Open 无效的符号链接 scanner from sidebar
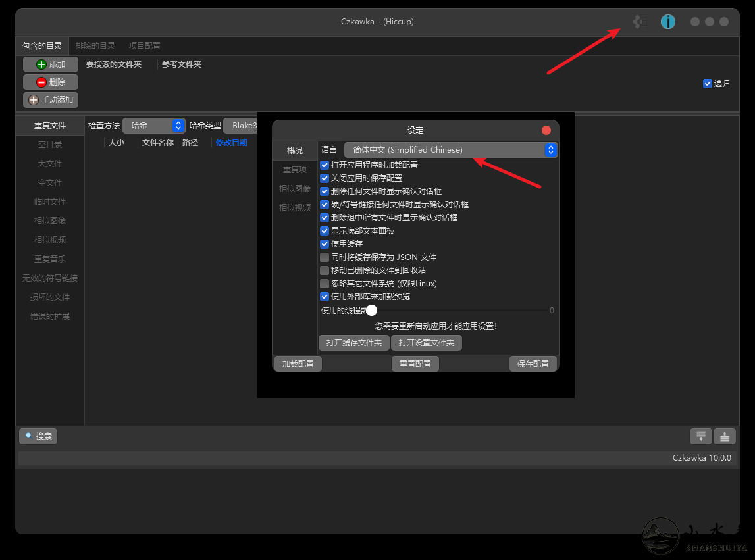The height and width of the screenshot is (560, 755). 49,278
